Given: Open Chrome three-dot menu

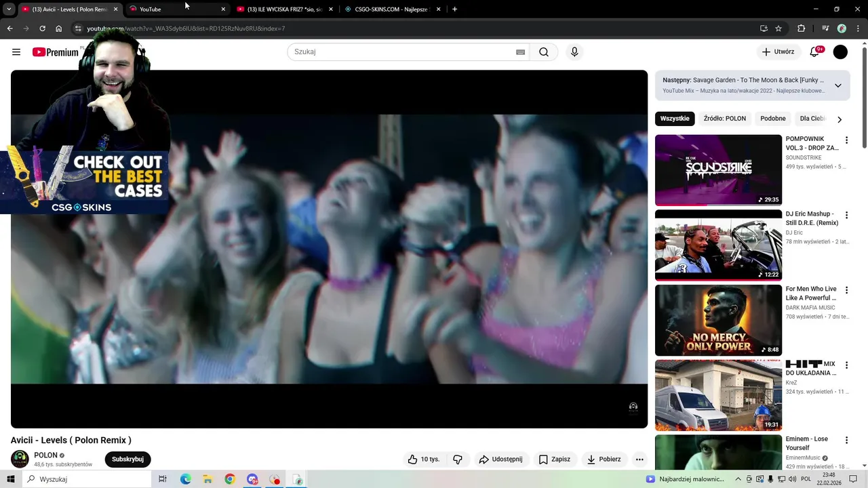Looking at the screenshot, I should click(x=857, y=28).
